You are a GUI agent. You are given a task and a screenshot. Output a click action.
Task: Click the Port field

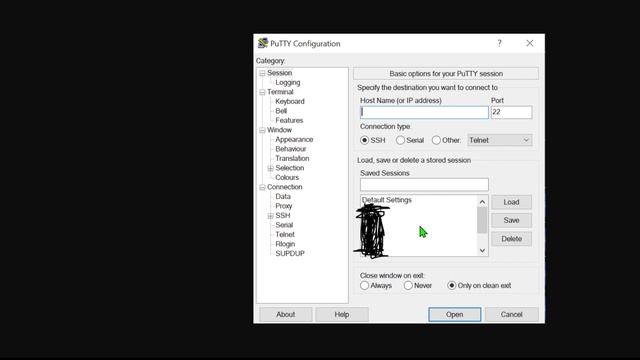tap(511, 112)
